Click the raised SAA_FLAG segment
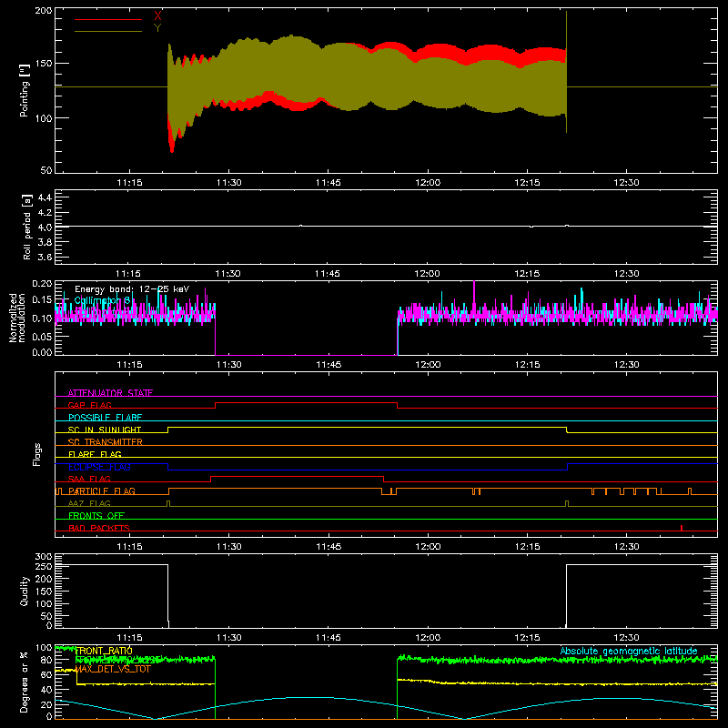This screenshot has width=728, height=728. pos(298,476)
